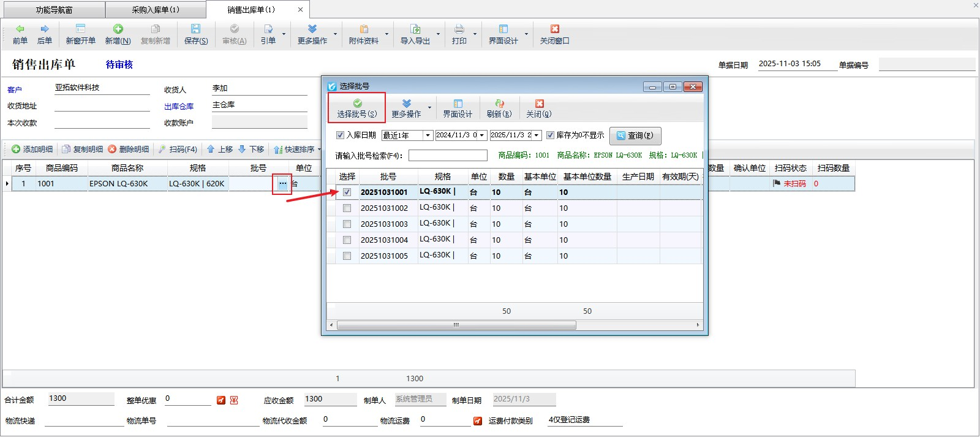Viewport: 980px width, 437px height.
Task: Click the red 关闭窗口 toolbar icon
Action: 554,29
